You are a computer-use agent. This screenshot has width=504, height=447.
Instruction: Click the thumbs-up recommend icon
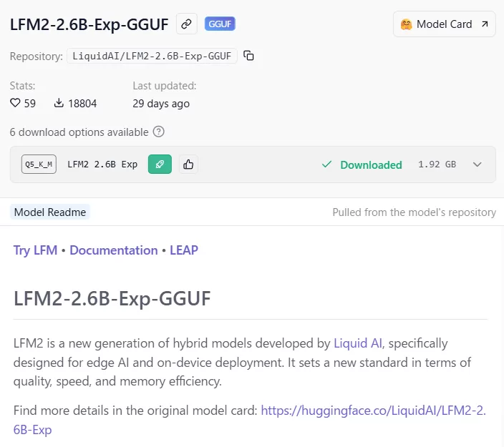[x=188, y=164]
